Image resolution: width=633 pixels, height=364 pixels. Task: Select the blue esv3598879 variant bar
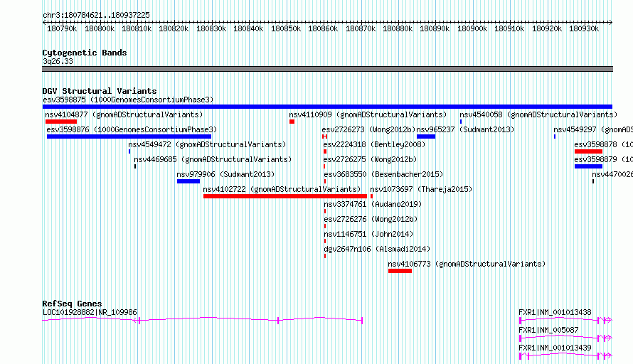point(589,166)
